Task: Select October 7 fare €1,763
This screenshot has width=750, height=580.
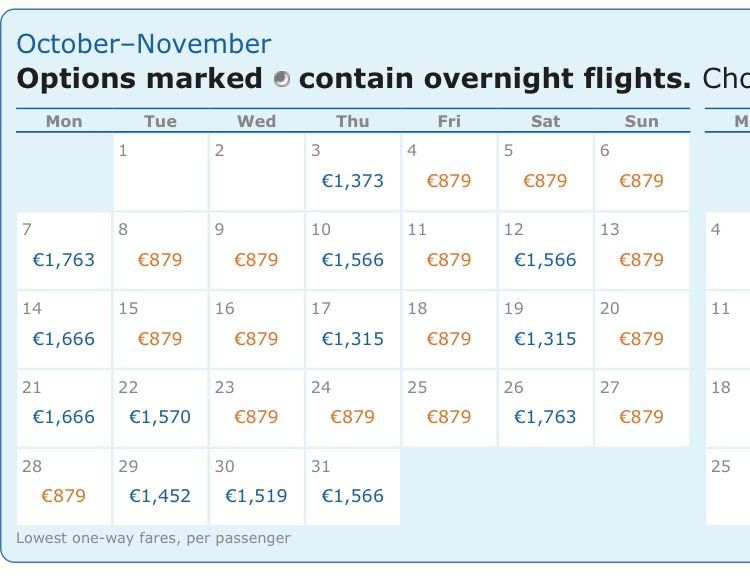Action: [64, 260]
